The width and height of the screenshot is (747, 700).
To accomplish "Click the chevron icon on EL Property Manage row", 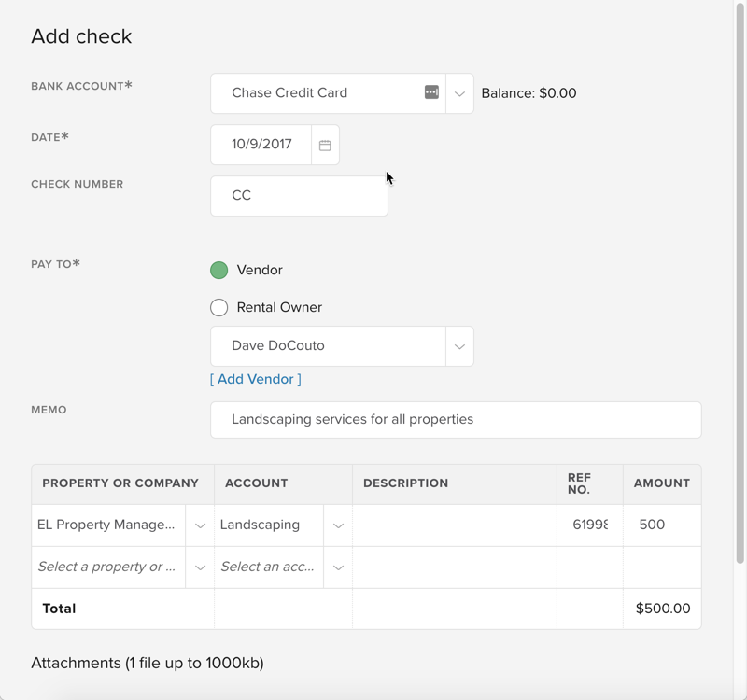I will tap(199, 525).
